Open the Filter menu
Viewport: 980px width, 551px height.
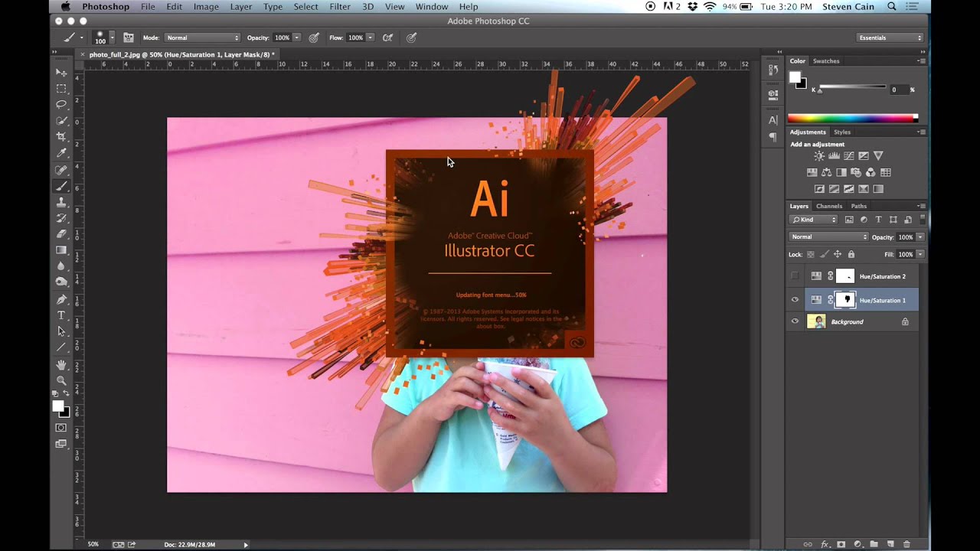340,7
